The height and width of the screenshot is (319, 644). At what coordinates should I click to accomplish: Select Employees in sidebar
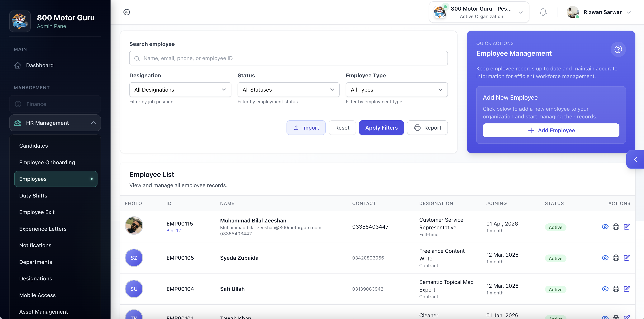56,179
